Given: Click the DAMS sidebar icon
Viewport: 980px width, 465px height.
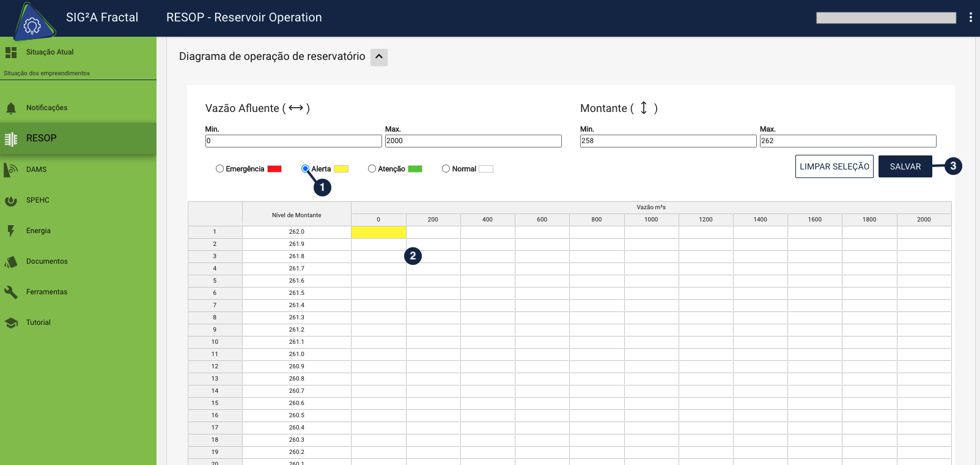Looking at the screenshot, I should [x=11, y=169].
